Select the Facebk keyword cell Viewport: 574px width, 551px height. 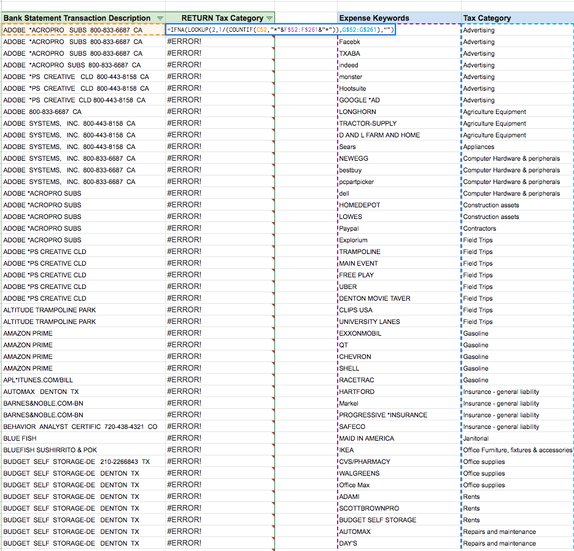399,42
